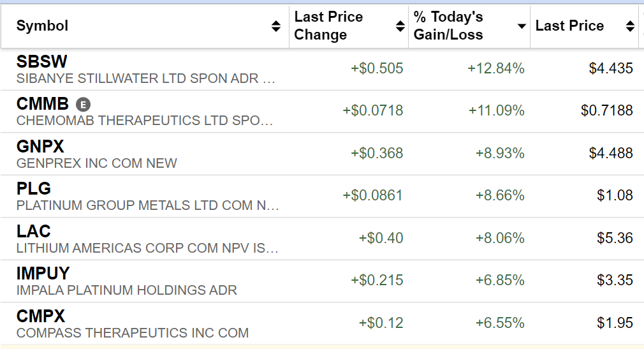
Task: Open the PLG ticker symbol
Action: tap(34, 189)
